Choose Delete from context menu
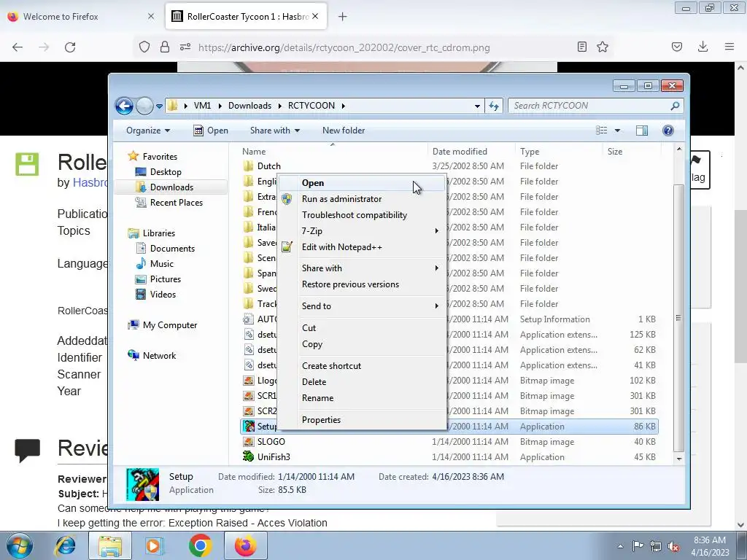Viewport: 747px width, 560px height. [362, 382]
